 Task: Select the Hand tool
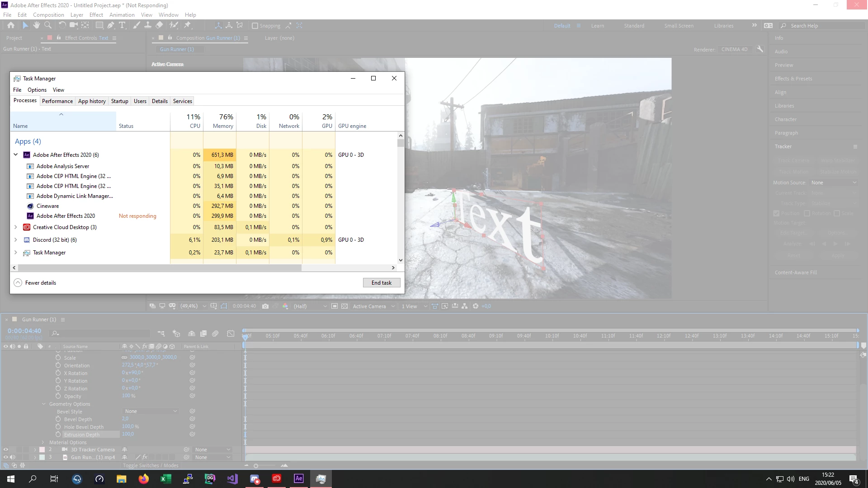pyautogui.click(x=37, y=25)
